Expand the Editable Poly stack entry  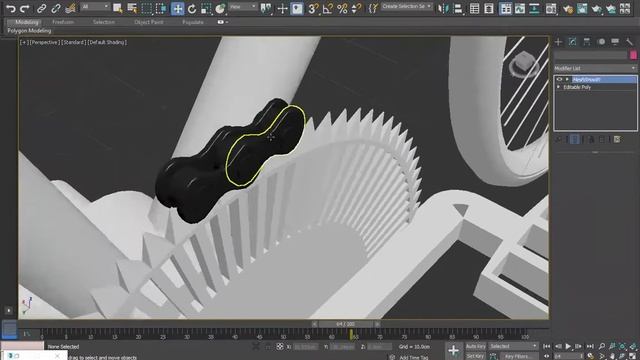point(559,87)
